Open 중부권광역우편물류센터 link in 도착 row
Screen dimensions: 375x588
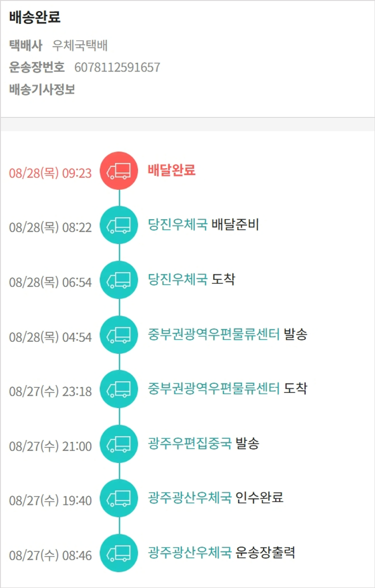click(x=213, y=388)
